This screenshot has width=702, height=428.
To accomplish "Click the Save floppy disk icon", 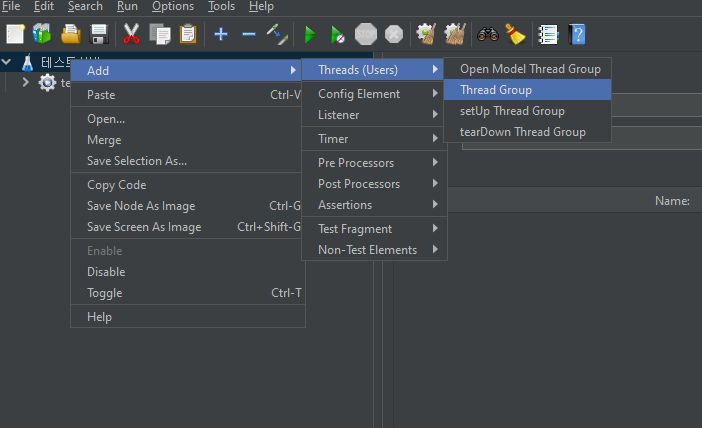I will click(99, 34).
